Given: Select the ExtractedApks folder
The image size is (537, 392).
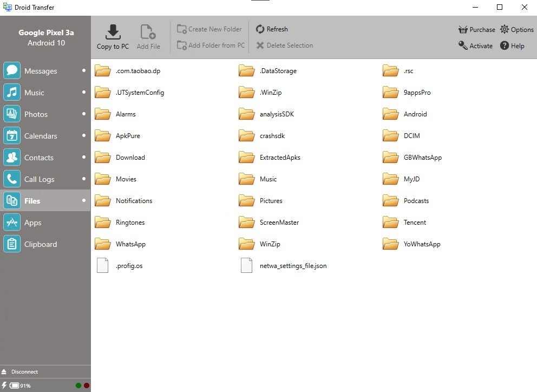Looking at the screenshot, I should click(270, 157).
